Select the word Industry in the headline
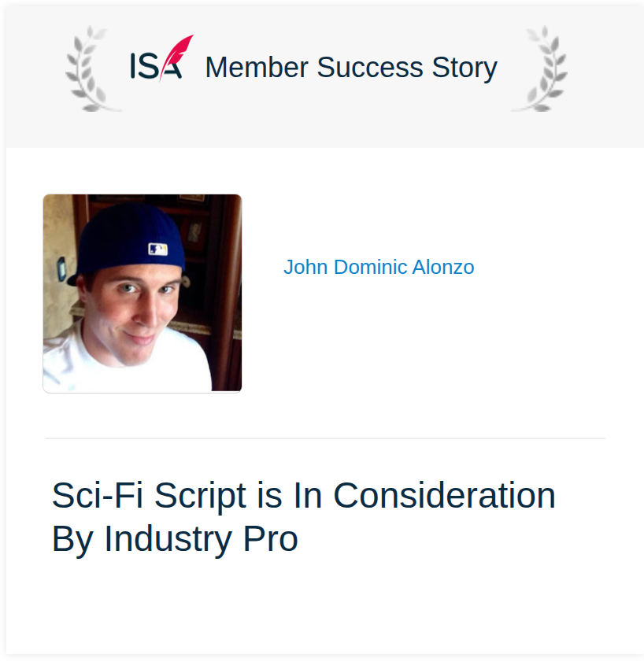This screenshot has width=644, height=669. coord(168,540)
